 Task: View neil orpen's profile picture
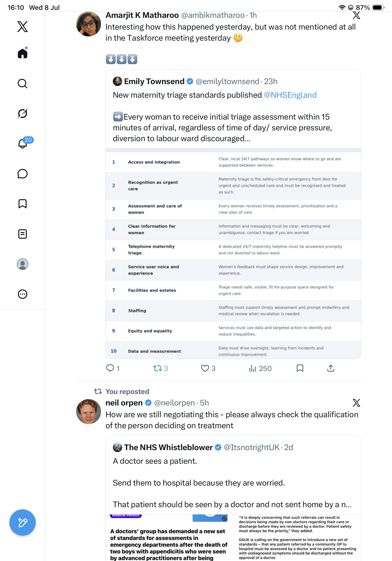[x=88, y=411]
